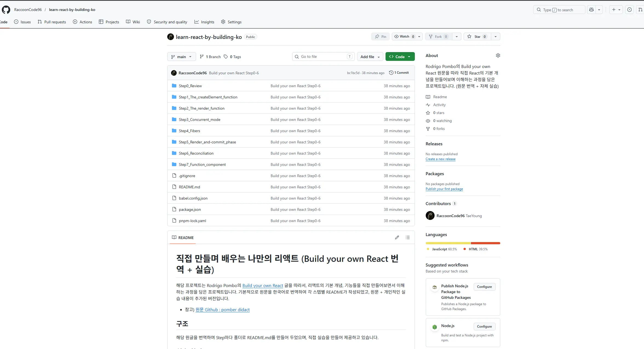The height and width of the screenshot is (349, 644).
Task: Open the GitHub homepage logo
Action: coord(6,10)
